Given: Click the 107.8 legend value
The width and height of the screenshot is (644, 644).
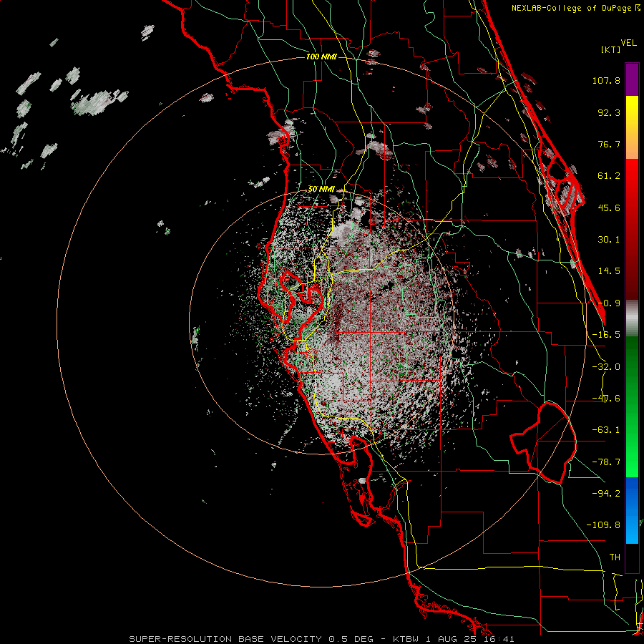Looking at the screenshot, I should (x=606, y=80).
